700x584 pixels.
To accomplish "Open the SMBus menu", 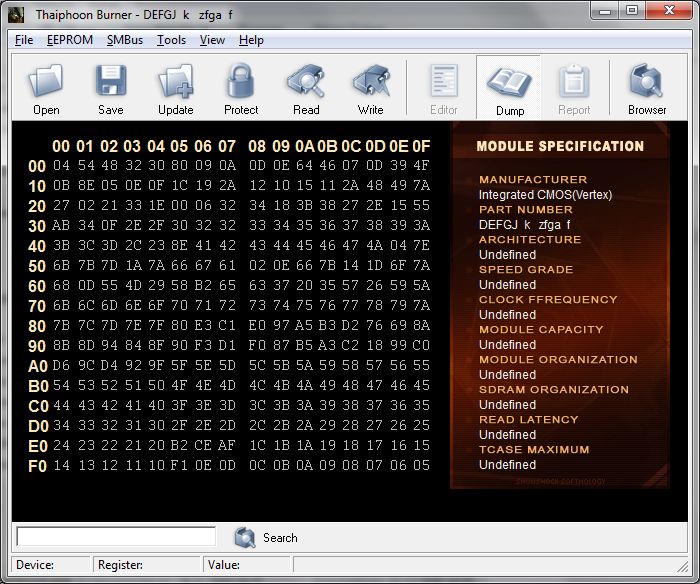I will [x=125, y=40].
